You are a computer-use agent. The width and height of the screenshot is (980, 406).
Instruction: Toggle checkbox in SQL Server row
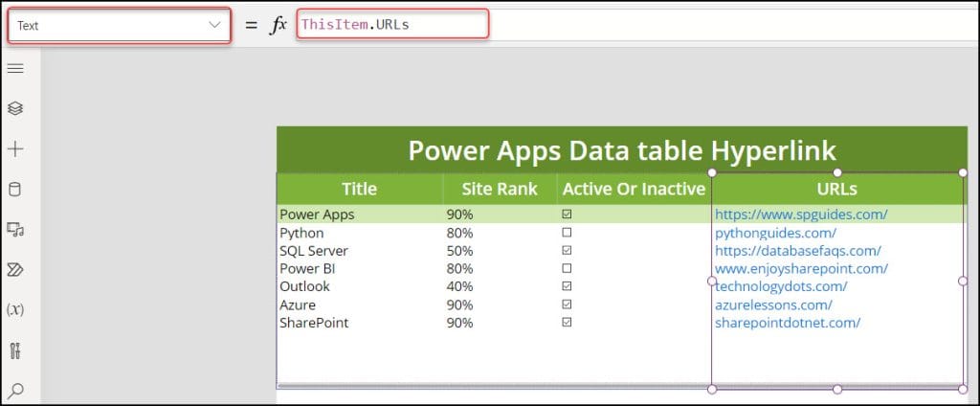567,250
